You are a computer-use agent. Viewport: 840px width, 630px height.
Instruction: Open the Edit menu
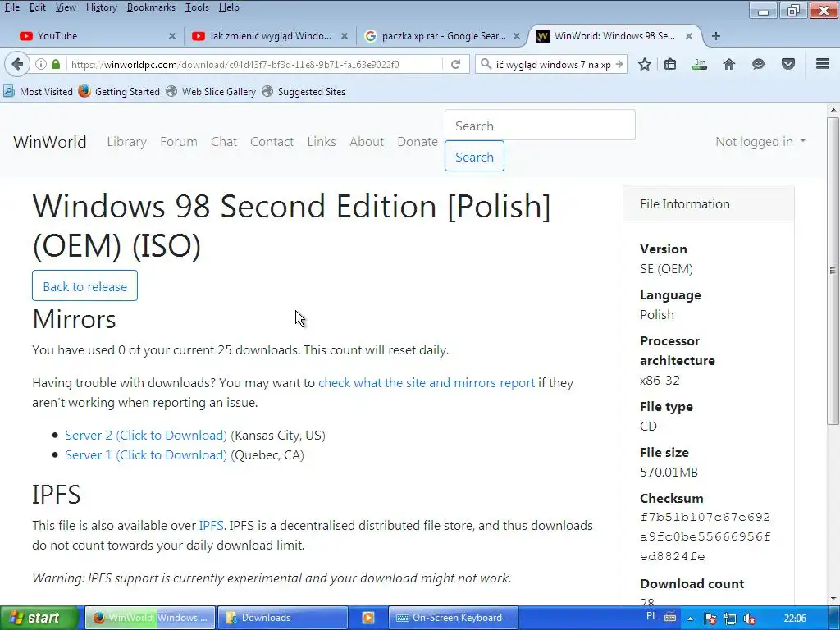point(37,7)
